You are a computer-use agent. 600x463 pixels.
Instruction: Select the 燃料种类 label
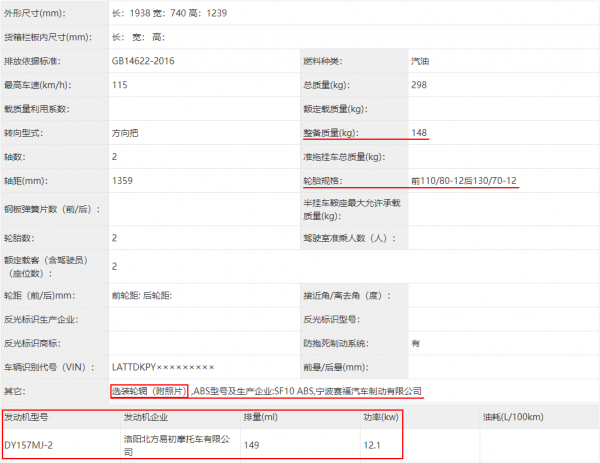click(323, 61)
